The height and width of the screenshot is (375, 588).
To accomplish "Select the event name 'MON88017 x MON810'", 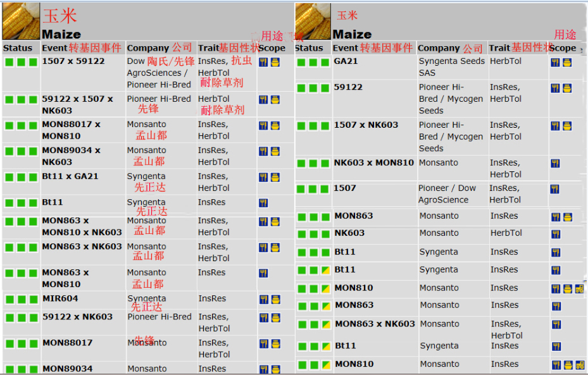I will (x=72, y=130).
